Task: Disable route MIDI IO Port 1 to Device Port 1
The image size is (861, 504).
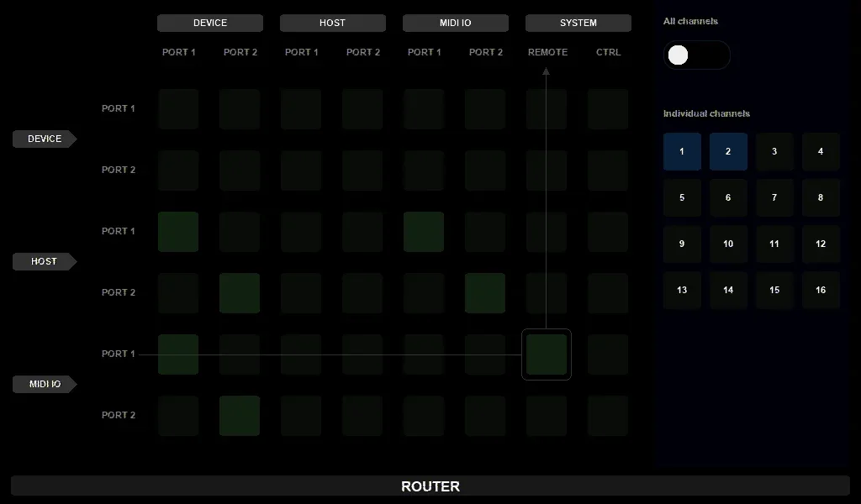Action: click(x=178, y=354)
